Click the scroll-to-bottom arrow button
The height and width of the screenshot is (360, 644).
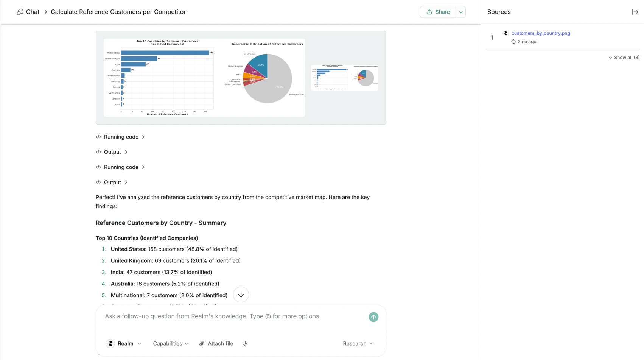coord(241,295)
